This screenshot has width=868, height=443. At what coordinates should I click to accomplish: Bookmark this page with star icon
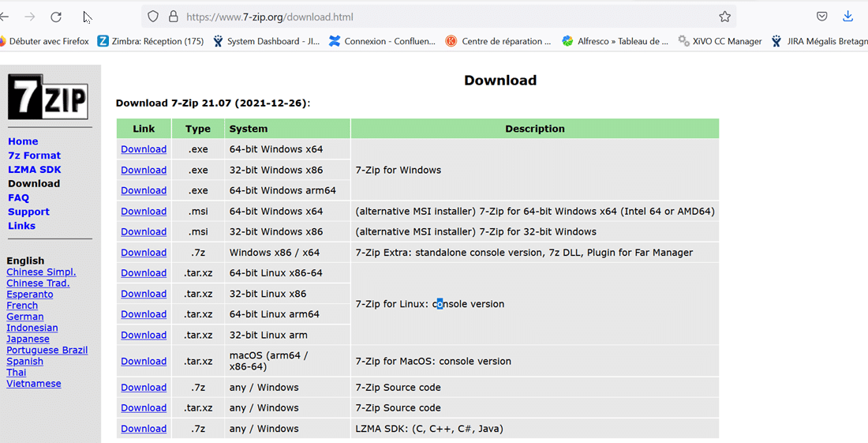(724, 17)
